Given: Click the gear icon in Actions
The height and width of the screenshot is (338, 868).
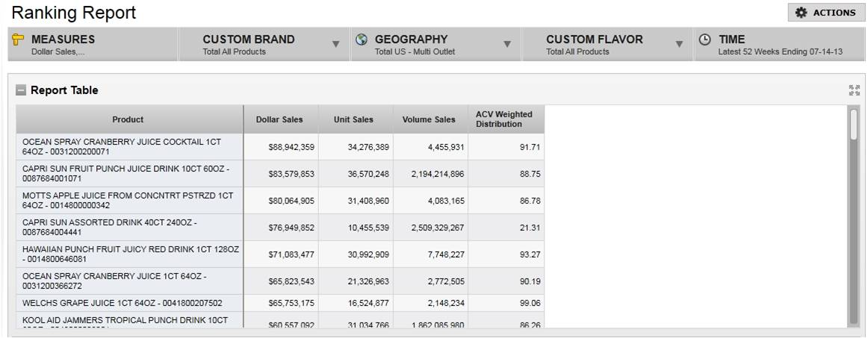Looking at the screenshot, I should (x=802, y=13).
